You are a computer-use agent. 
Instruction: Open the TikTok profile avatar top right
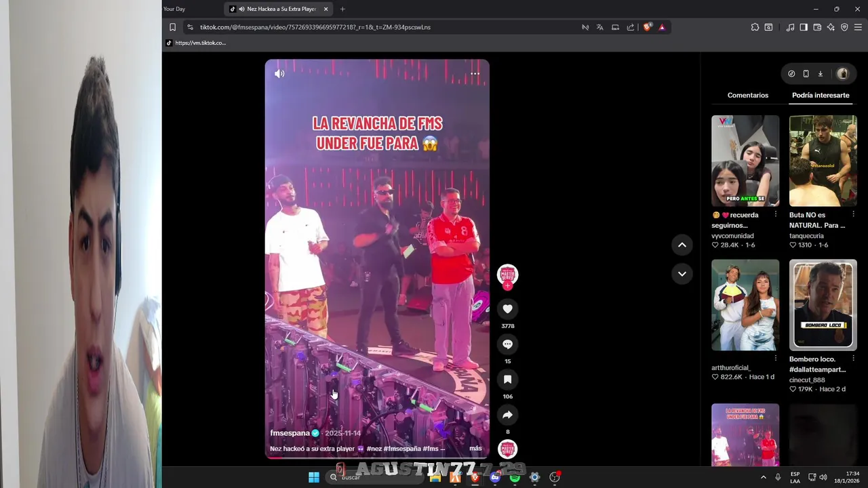click(842, 74)
